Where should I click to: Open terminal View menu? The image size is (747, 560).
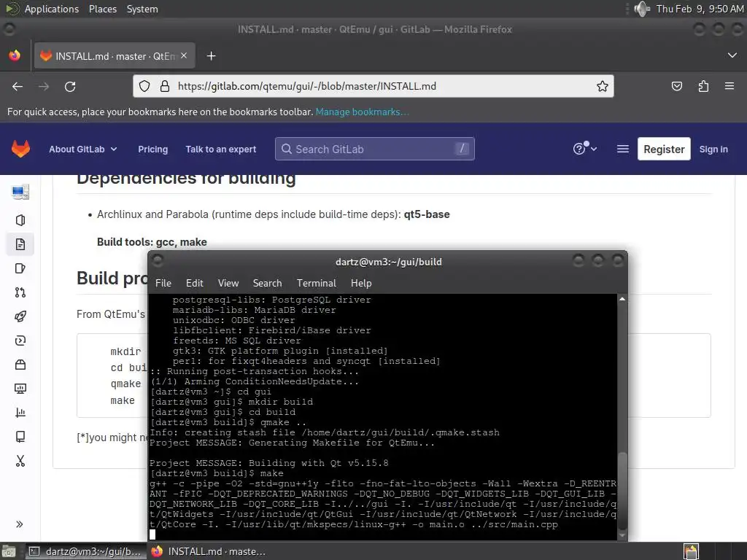(x=228, y=283)
